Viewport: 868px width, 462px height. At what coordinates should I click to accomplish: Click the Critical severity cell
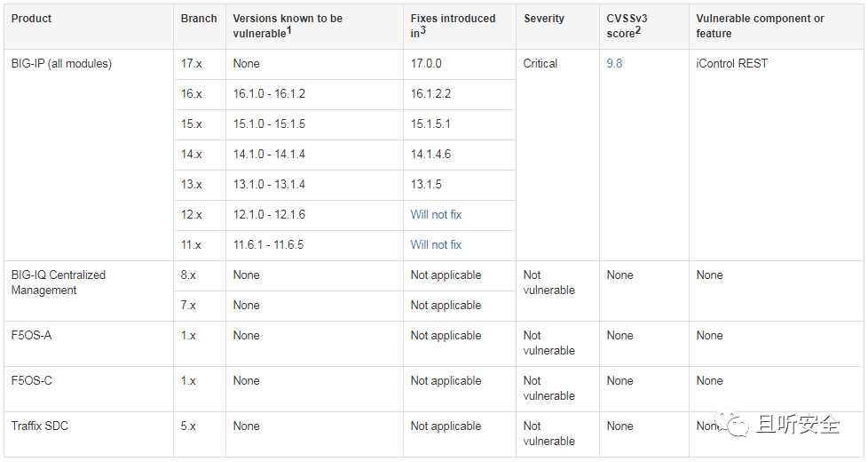[x=540, y=63]
